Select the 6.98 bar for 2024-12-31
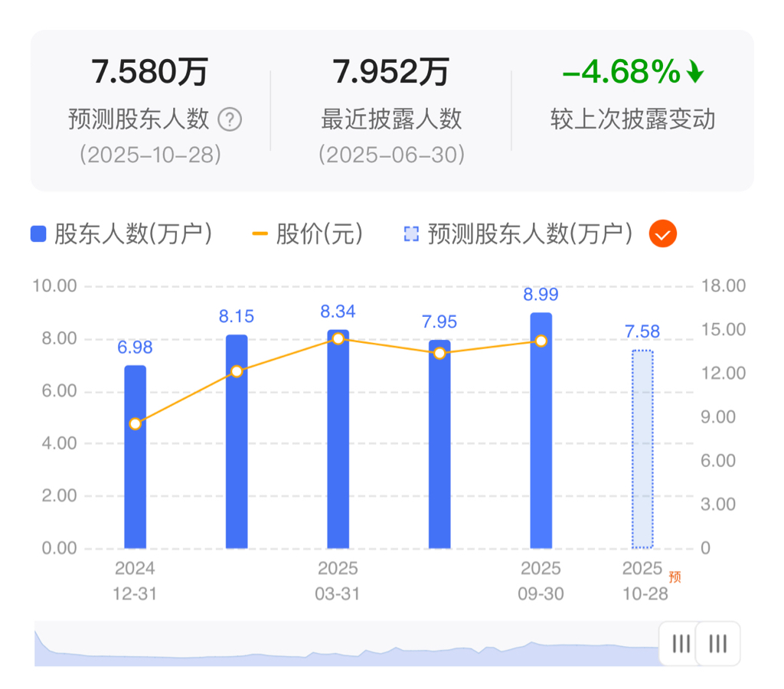 (135, 457)
